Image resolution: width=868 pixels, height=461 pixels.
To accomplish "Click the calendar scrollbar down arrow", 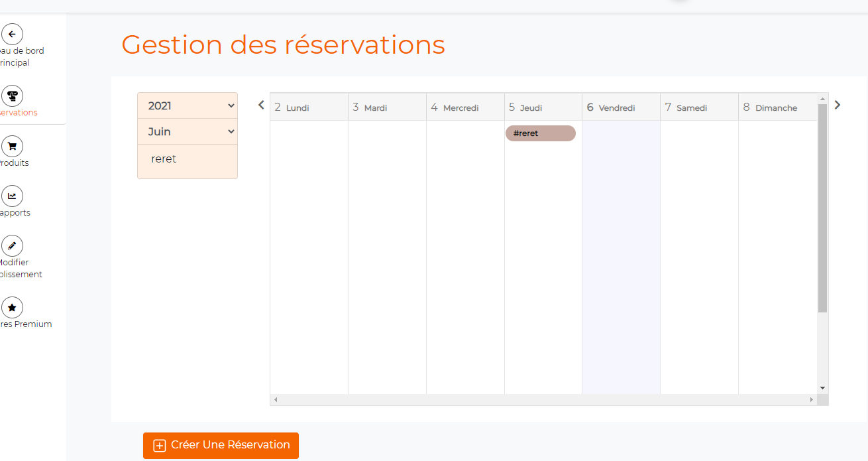I will click(822, 388).
